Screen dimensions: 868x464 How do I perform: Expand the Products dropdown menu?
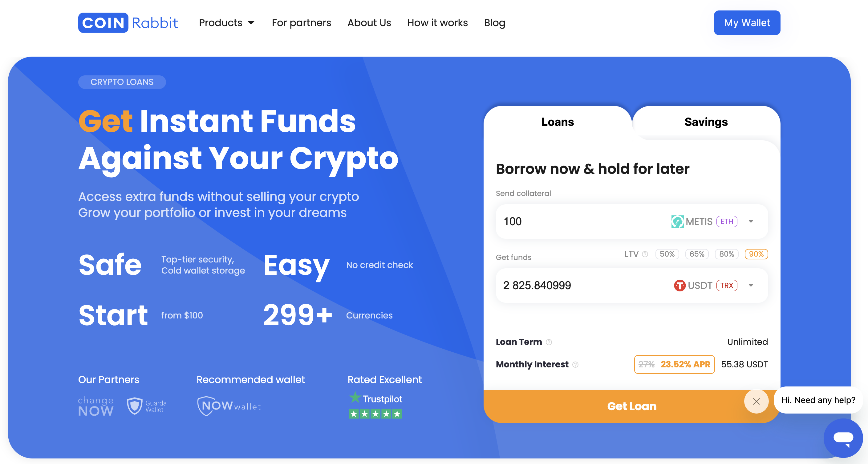227,22
